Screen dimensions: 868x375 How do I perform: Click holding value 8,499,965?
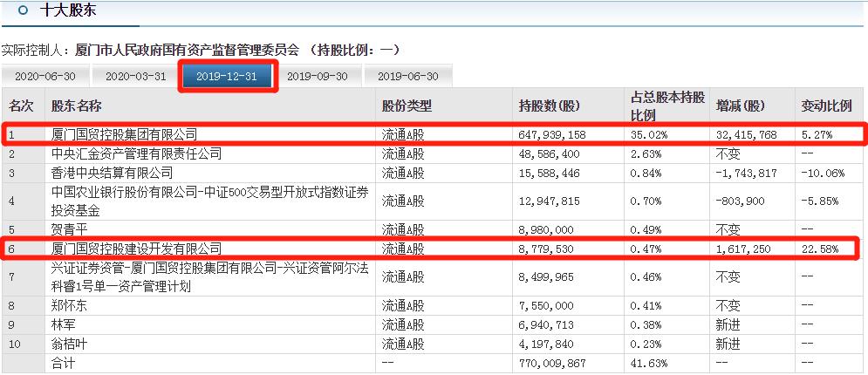tap(546, 277)
